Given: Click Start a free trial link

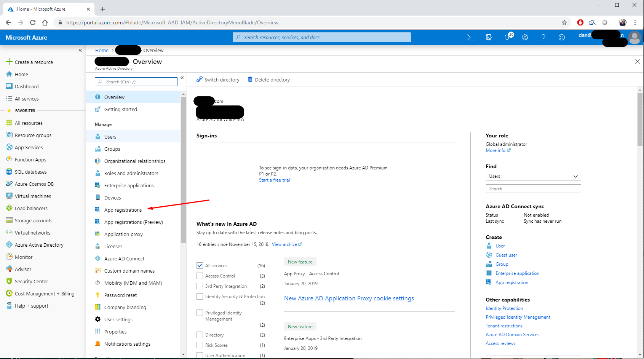Looking at the screenshot, I should click(274, 180).
